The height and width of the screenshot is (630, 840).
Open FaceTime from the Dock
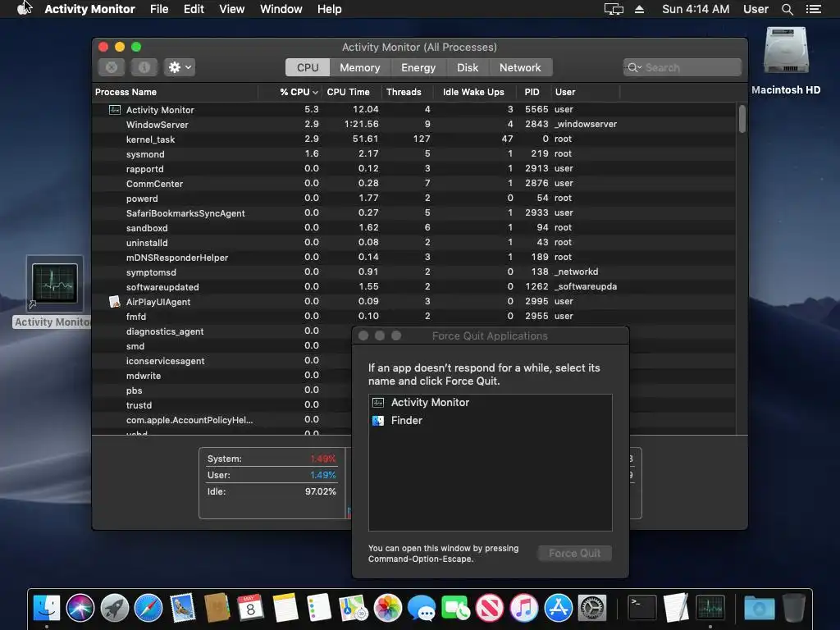(x=455, y=608)
